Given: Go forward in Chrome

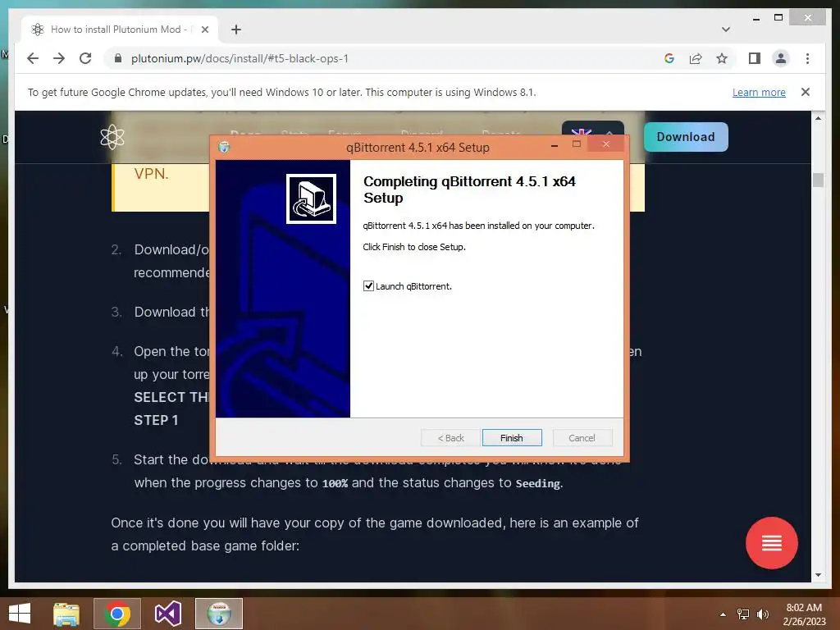Looking at the screenshot, I should pos(59,58).
